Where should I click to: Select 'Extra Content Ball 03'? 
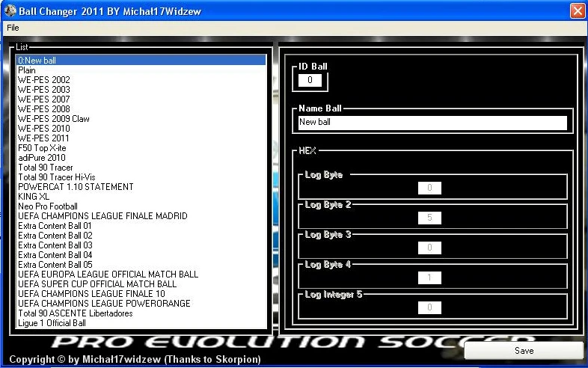point(141,245)
